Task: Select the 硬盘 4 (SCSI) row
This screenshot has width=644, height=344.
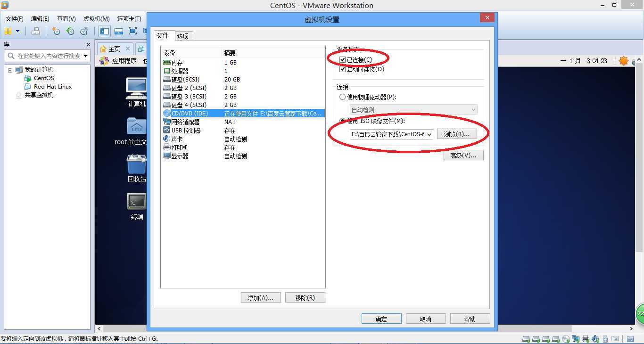Action: 243,105
